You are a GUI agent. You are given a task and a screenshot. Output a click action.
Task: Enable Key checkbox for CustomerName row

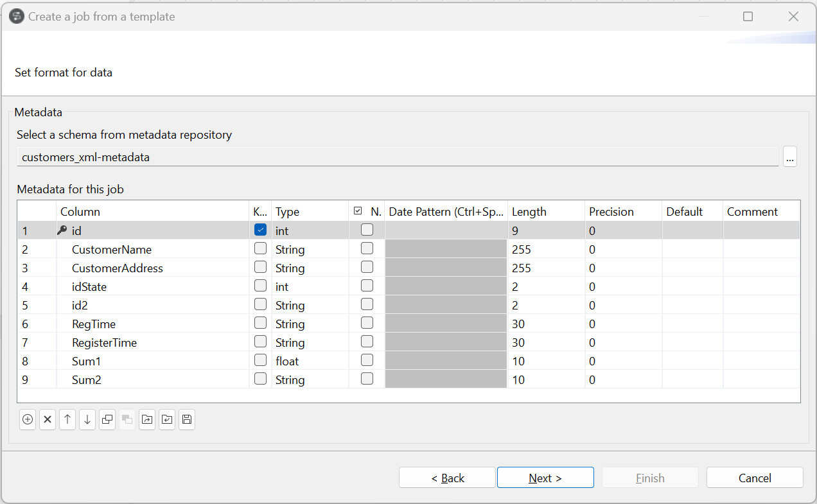coord(260,248)
